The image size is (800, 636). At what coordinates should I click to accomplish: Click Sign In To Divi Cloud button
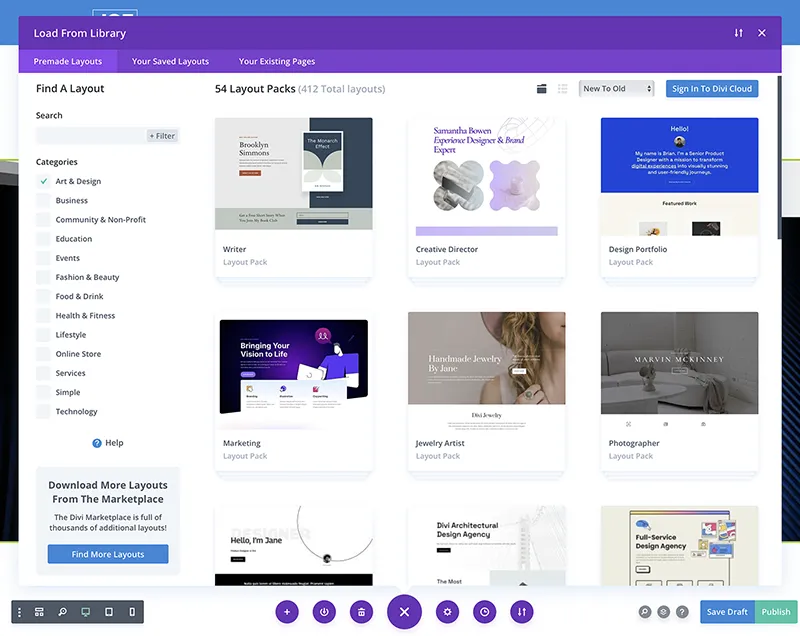pyautogui.click(x=712, y=89)
